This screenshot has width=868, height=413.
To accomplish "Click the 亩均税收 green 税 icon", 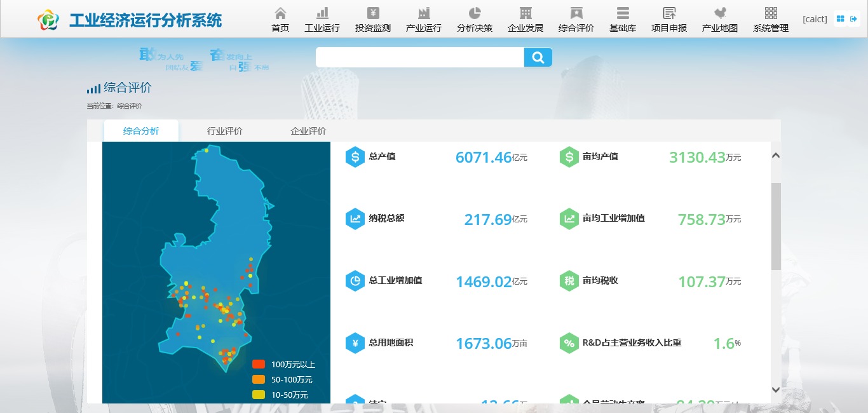I will pyautogui.click(x=569, y=281).
